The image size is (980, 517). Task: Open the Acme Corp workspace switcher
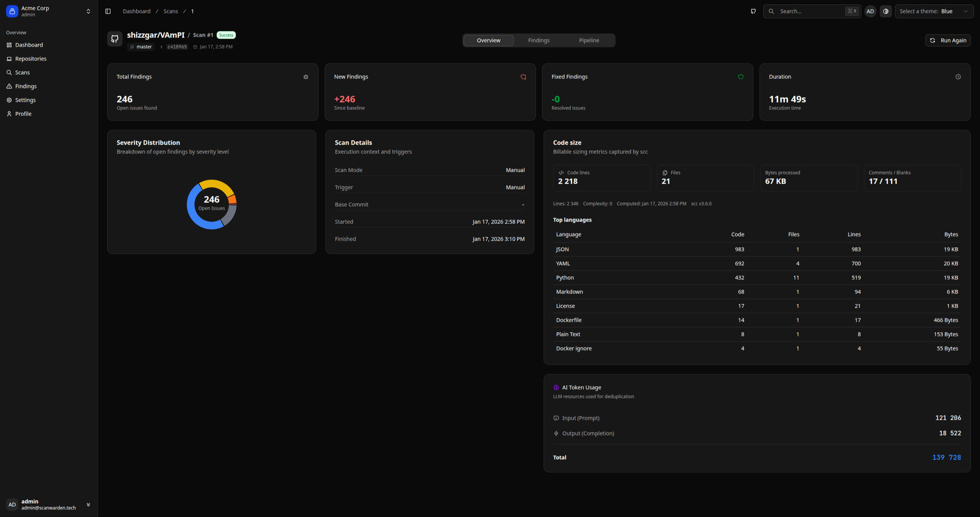pos(88,11)
